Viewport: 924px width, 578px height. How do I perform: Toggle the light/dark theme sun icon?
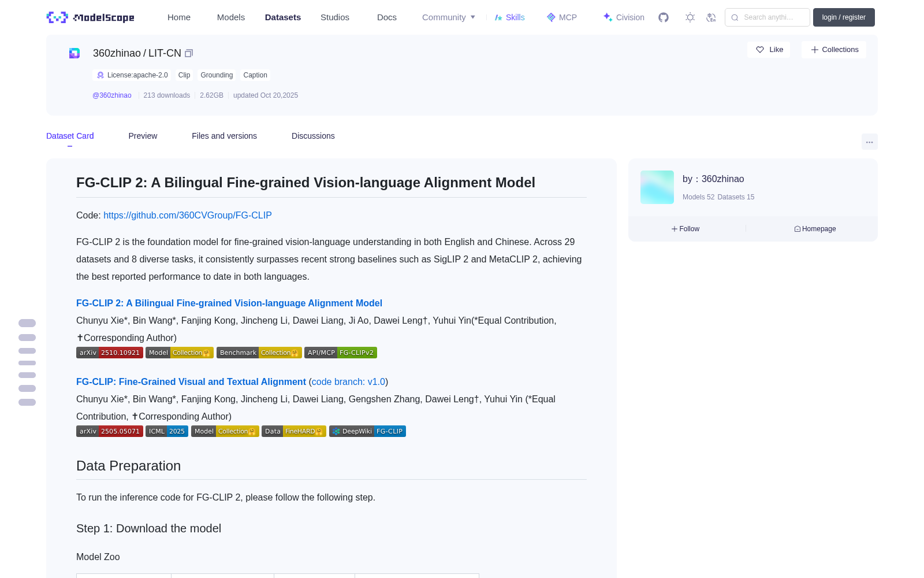coord(690,17)
